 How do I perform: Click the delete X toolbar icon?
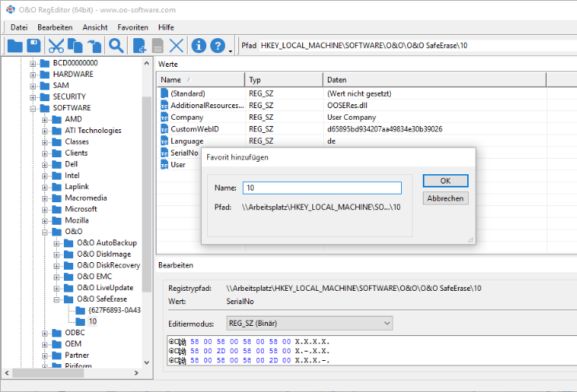click(x=176, y=46)
